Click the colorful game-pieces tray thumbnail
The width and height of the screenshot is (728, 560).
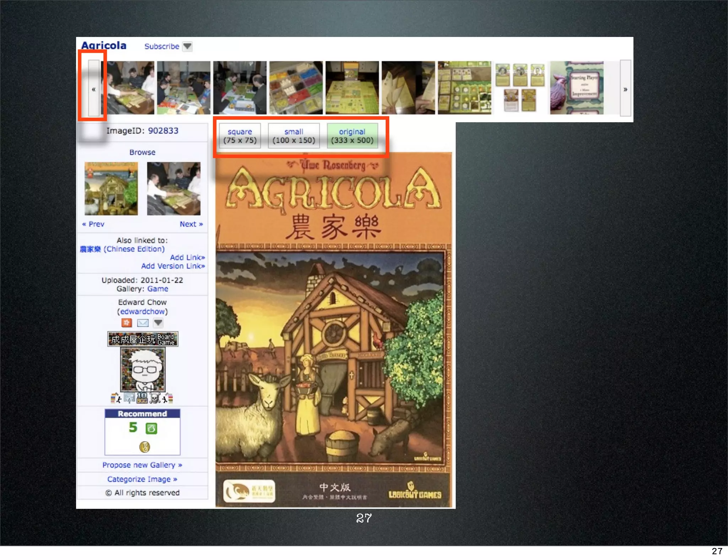pyautogui.click(x=296, y=88)
